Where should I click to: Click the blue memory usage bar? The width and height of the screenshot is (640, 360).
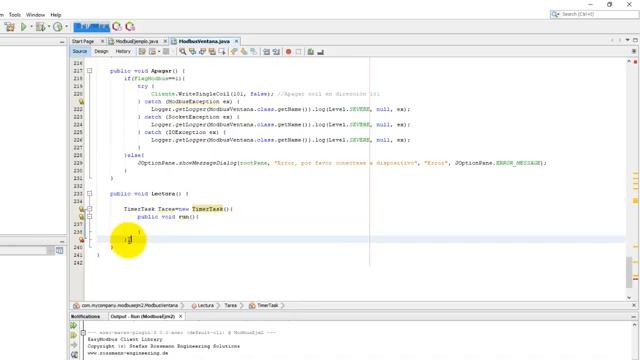click(x=91, y=27)
